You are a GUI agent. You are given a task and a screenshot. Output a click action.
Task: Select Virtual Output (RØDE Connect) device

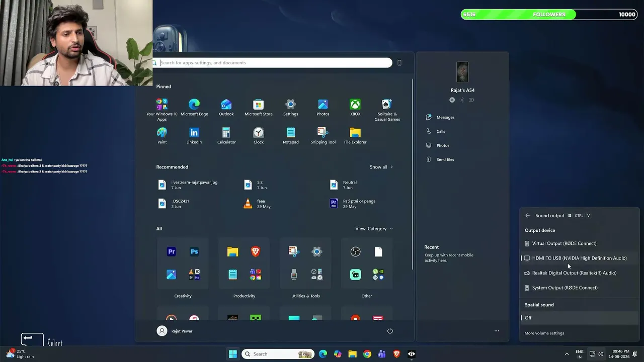pos(580,243)
